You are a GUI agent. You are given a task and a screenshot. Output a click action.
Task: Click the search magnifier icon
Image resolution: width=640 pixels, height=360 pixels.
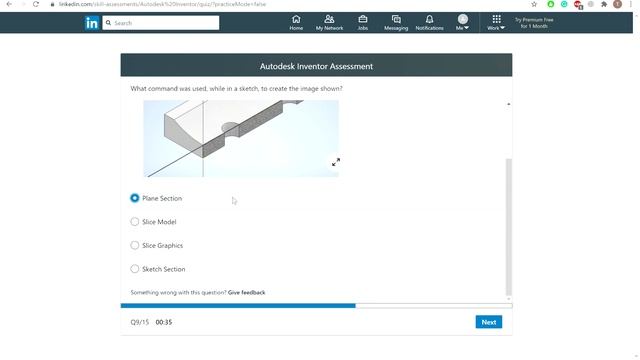(x=109, y=23)
